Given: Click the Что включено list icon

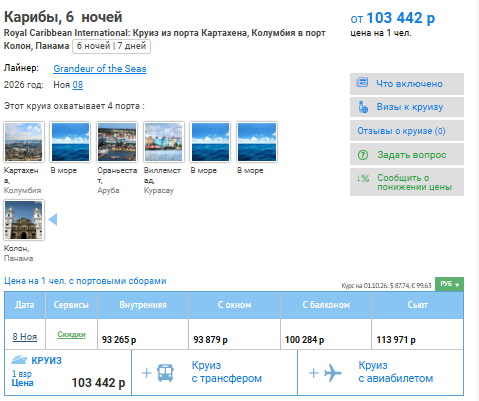Looking at the screenshot, I should tap(362, 82).
